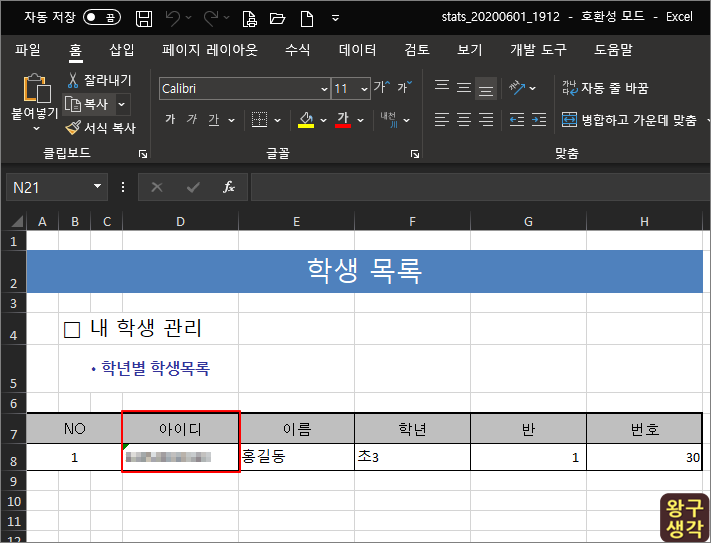Open the 도움말 tab
Image resolution: width=711 pixels, height=543 pixels.
tap(613, 49)
